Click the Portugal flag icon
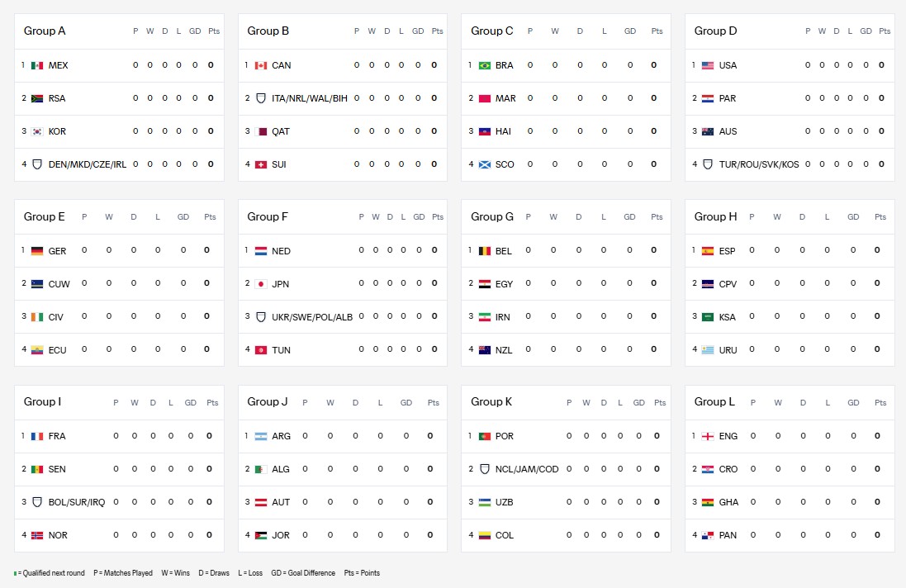The width and height of the screenshot is (906, 588). coord(485,436)
